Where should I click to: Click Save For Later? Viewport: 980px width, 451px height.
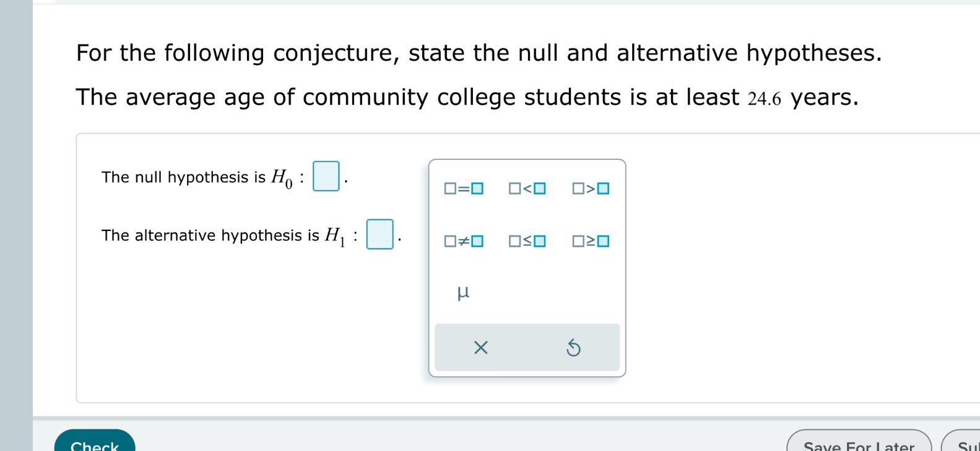(859, 444)
